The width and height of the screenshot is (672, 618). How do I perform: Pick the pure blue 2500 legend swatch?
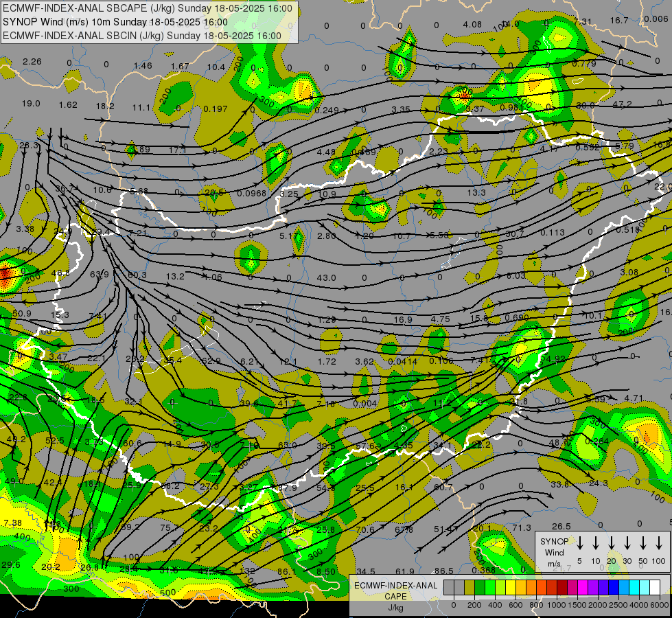coord(613,587)
